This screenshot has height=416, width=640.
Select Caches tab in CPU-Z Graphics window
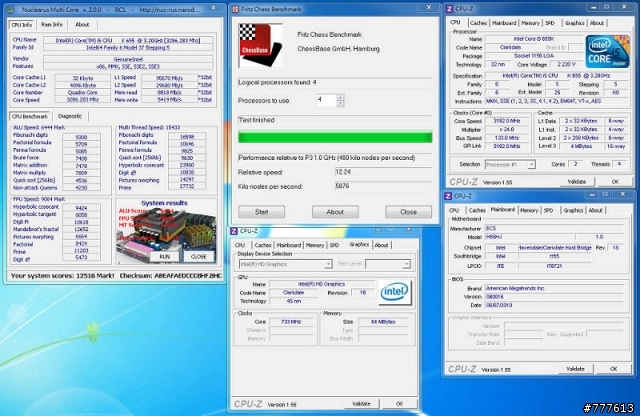pos(263,245)
